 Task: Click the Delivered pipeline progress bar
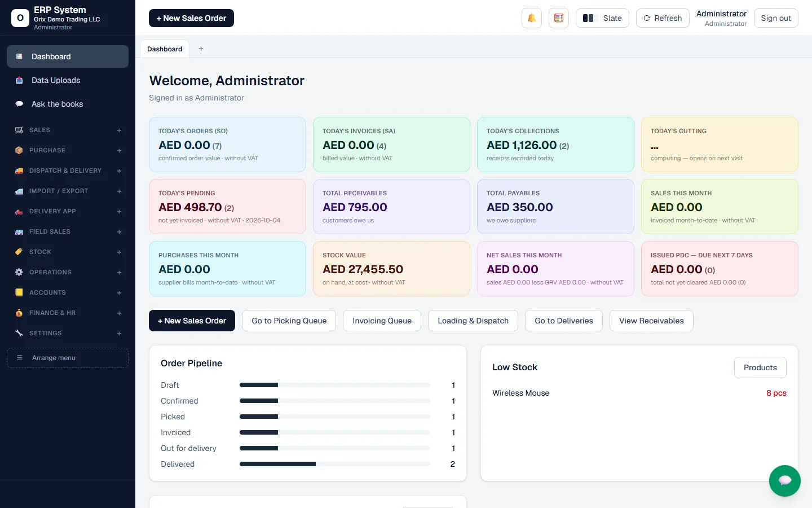coord(335,464)
